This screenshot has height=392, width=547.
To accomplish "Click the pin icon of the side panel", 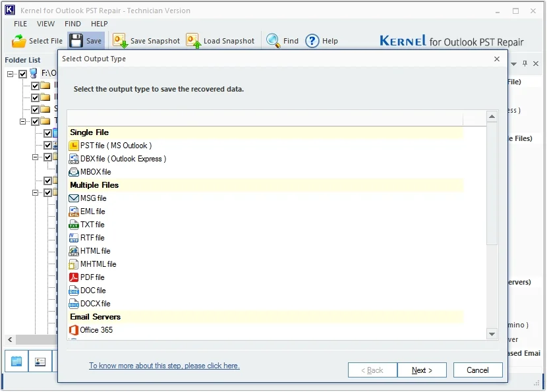I will 525,63.
